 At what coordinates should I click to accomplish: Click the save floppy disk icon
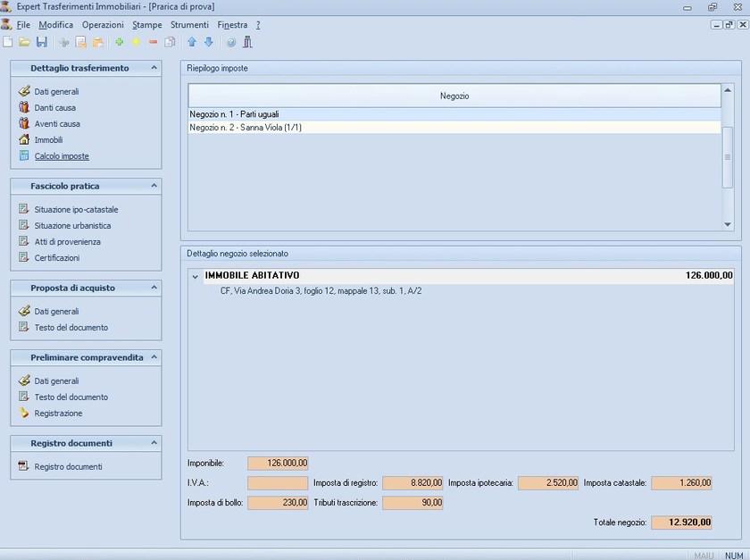tap(41, 42)
